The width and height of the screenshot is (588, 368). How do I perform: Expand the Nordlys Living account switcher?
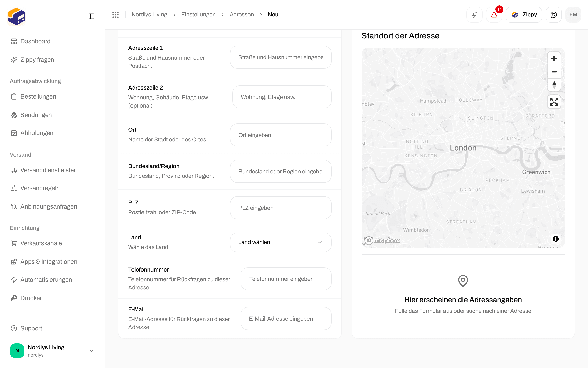coord(52,351)
